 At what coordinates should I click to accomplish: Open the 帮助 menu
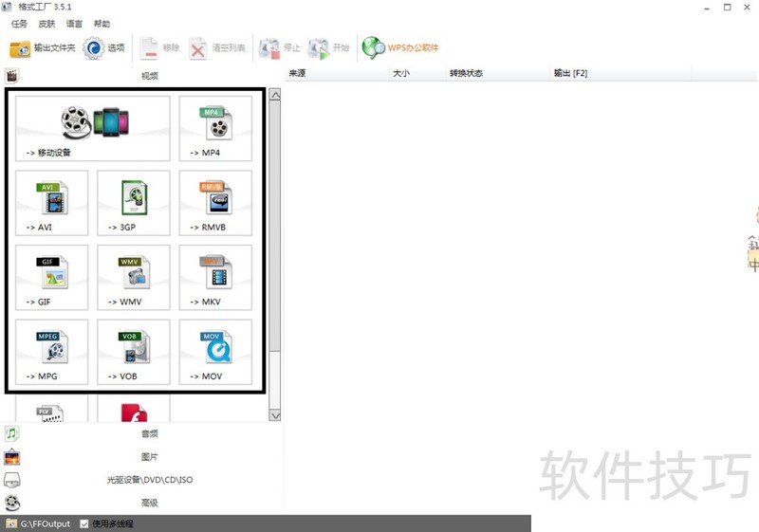(102, 24)
